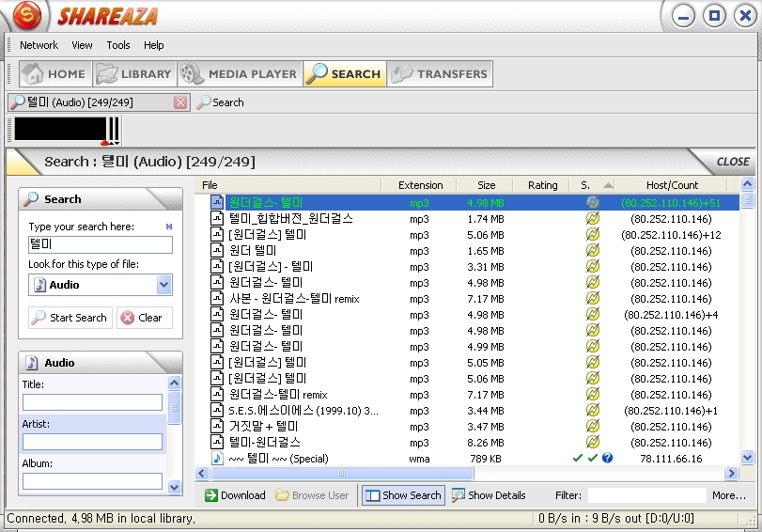This screenshot has height=532, width=762.
Task: Click the Start Search button
Action: coord(70,318)
